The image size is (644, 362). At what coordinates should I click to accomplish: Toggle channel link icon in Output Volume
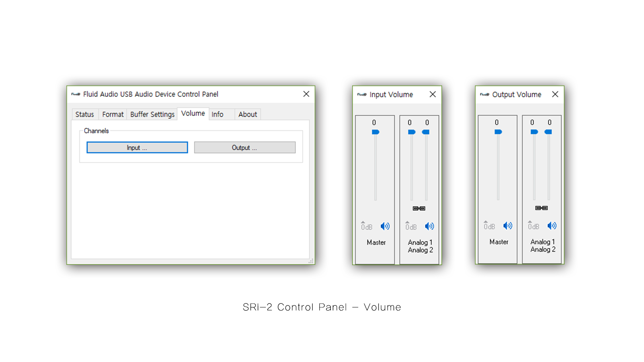coord(541,208)
